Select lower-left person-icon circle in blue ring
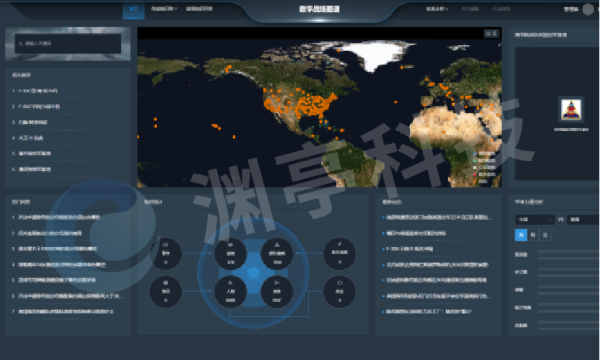 click(230, 292)
